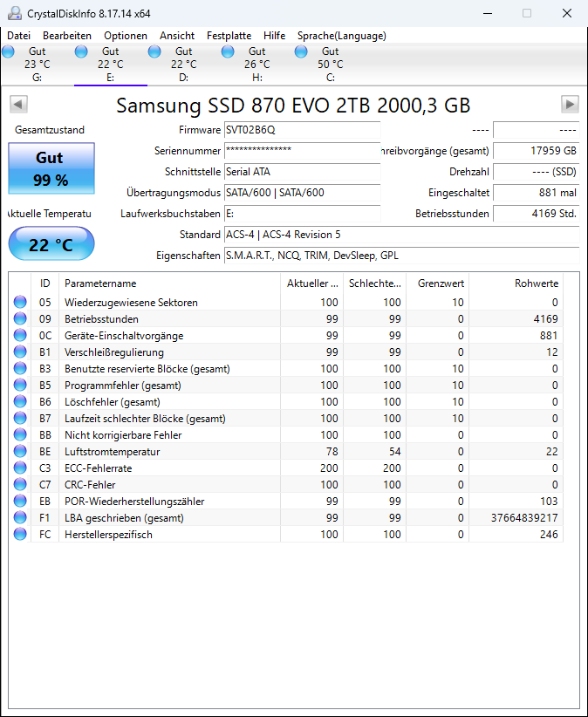
Task: Click the Rohwerte column header
Action: [516, 283]
